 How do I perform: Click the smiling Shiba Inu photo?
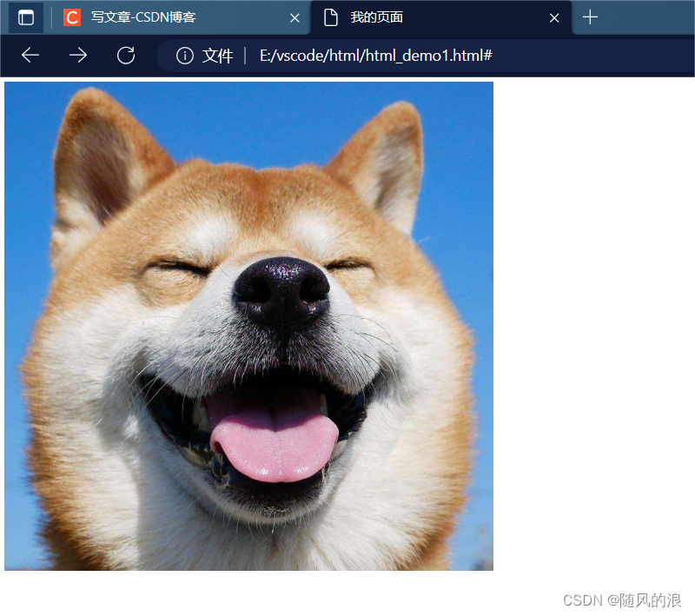pyautogui.click(x=248, y=326)
